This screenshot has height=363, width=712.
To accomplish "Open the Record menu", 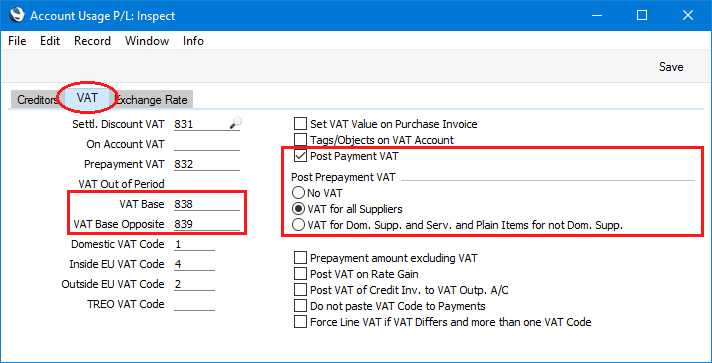I will 92,41.
